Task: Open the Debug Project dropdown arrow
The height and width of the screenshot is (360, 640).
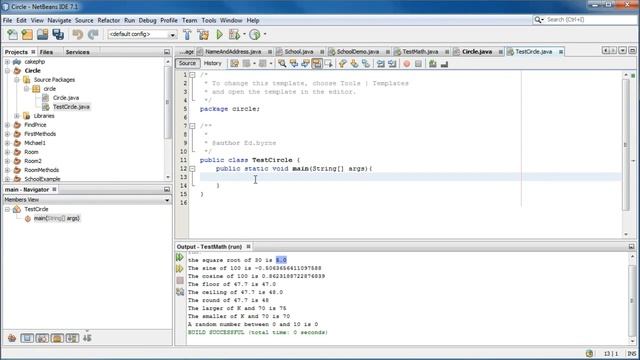Action: coord(244,35)
